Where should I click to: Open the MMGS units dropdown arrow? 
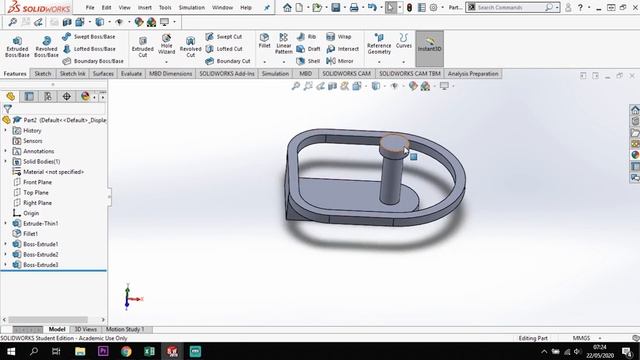click(600, 338)
